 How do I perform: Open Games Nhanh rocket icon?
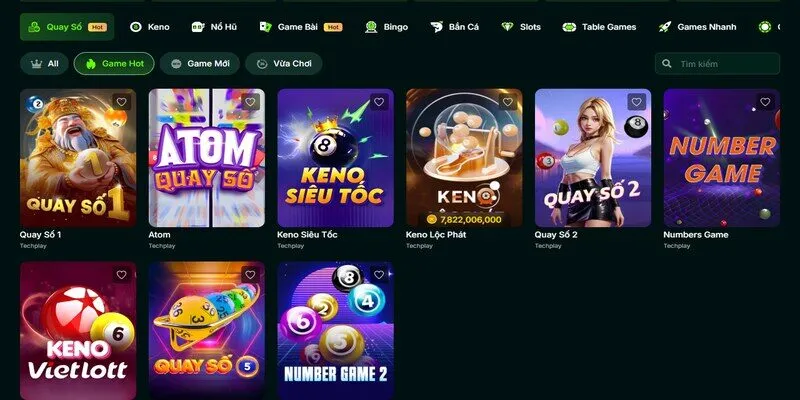(x=665, y=27)
